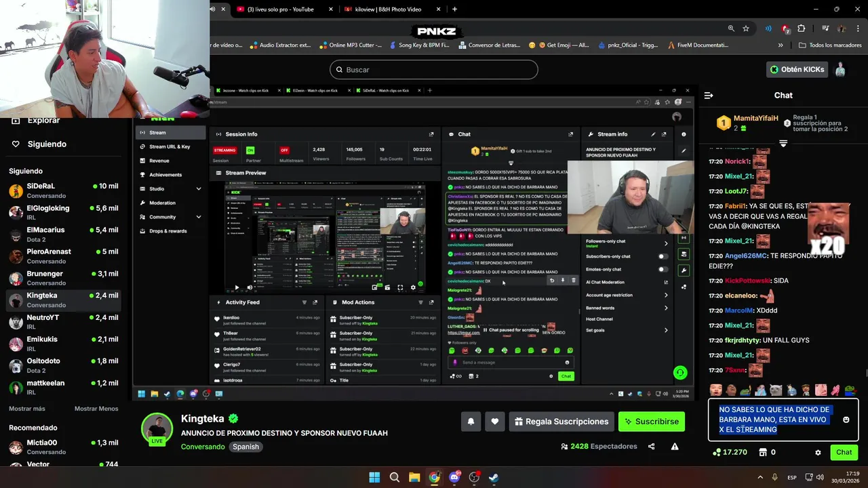Image resolution: width=868 pixels, height=488 pixels.
Task: Click the microphone icon in system tray
Action: tap(775, 477)
